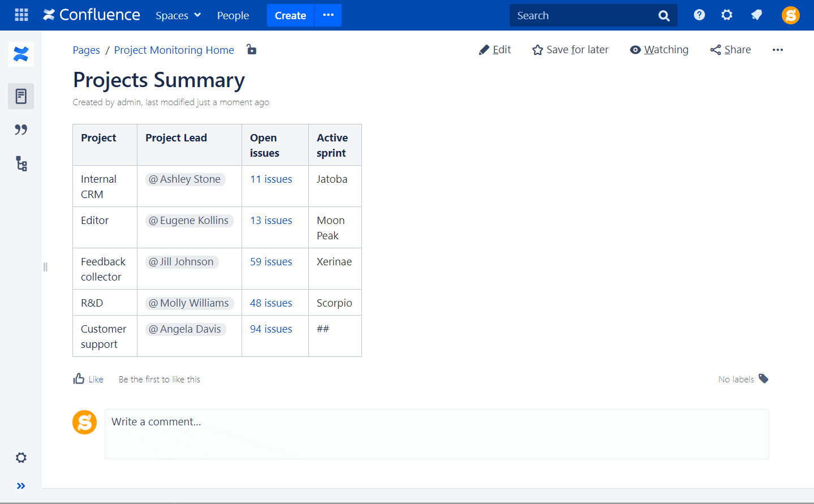The image size is (814, 504).
Task: Like the Projects Summary page
Action: point(88,379)
